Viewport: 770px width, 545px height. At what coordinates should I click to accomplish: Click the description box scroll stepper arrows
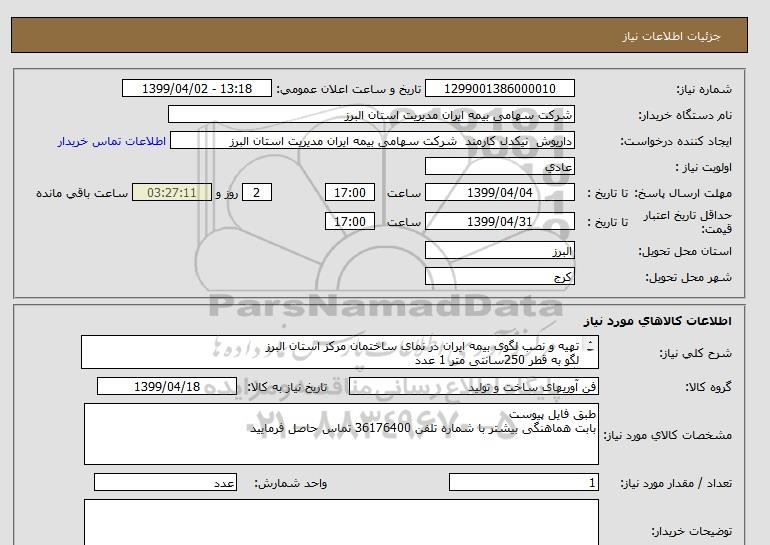tap(590, 347)
